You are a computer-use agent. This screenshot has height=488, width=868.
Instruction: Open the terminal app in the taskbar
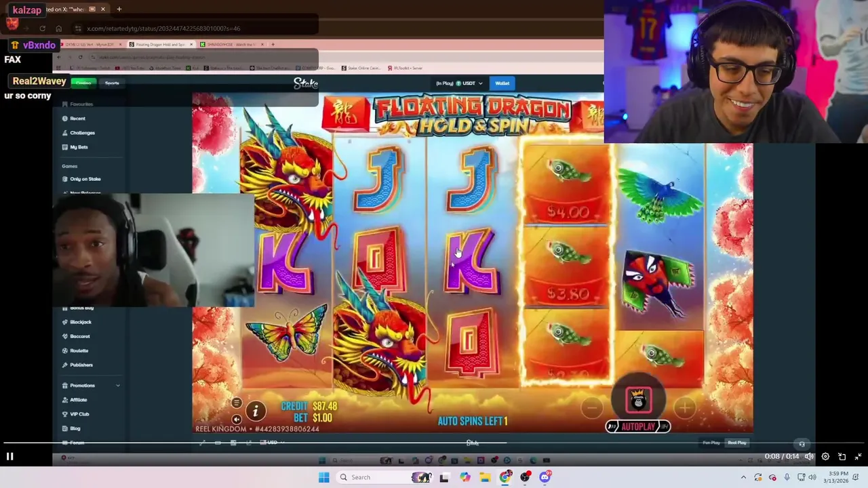pyautogui.click(x=444, y=477)
